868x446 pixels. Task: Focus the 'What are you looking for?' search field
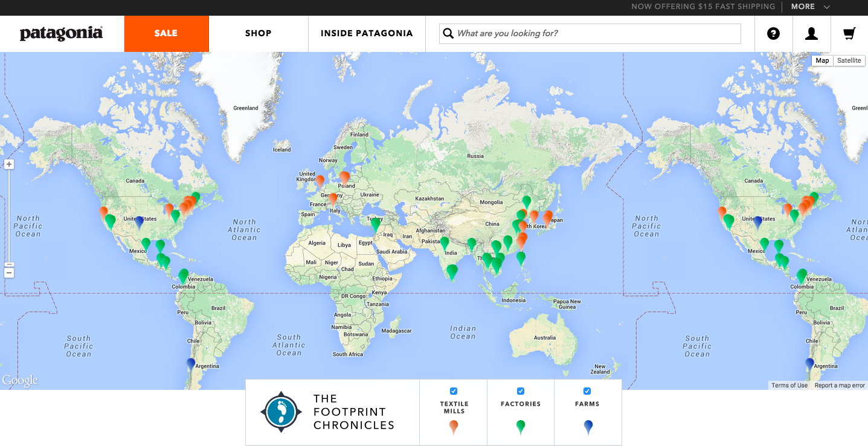(x=590, y=34)
